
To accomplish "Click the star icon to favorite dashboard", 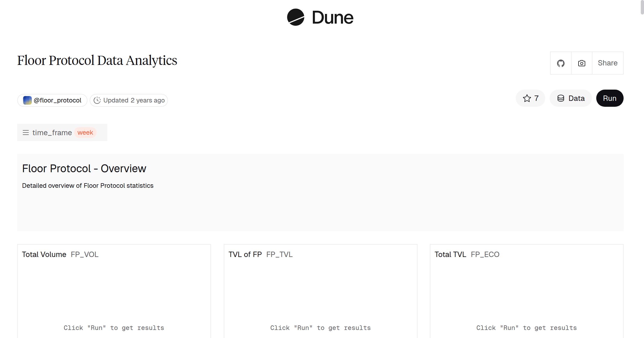I will tap(526, 98).
